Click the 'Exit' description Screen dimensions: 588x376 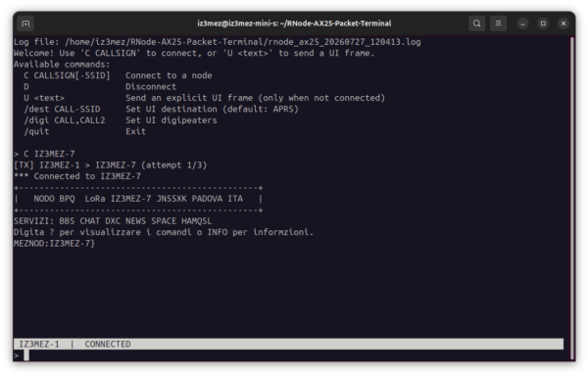(x=136, y=131)
